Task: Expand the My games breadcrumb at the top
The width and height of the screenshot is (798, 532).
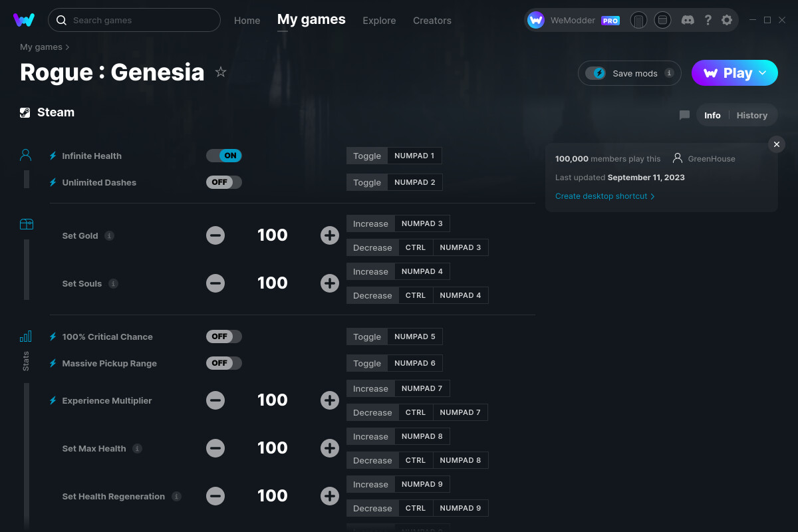Action: [x=40, y=47]
